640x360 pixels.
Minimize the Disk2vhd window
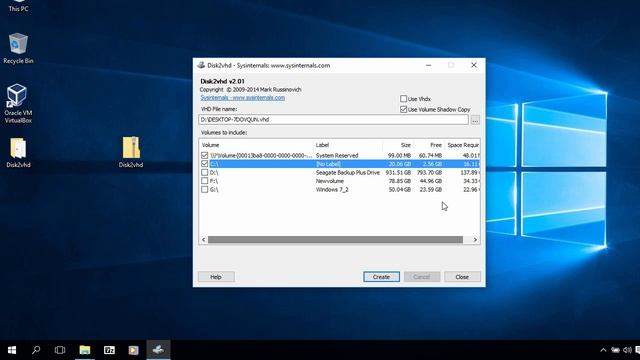pos(428,65)
